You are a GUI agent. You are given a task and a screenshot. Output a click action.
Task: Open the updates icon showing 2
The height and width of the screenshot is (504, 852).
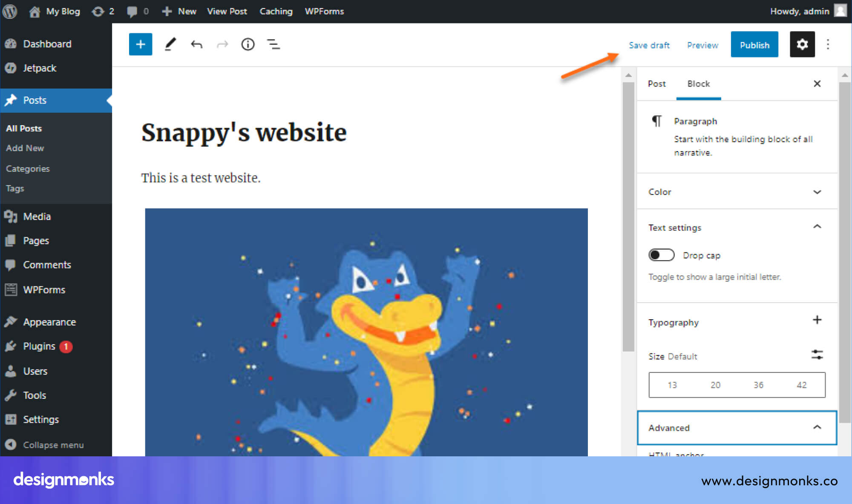(x=103, y=11)
